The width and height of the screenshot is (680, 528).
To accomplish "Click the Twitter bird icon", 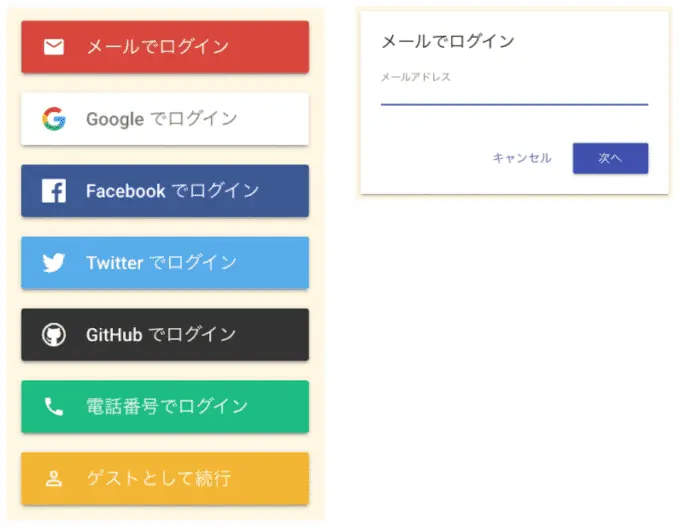I will [54, 263].
